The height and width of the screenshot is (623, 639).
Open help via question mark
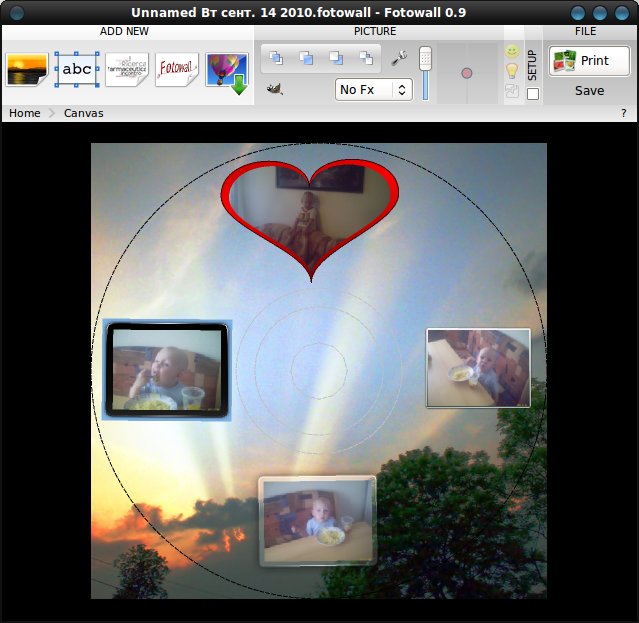point(624,113)
